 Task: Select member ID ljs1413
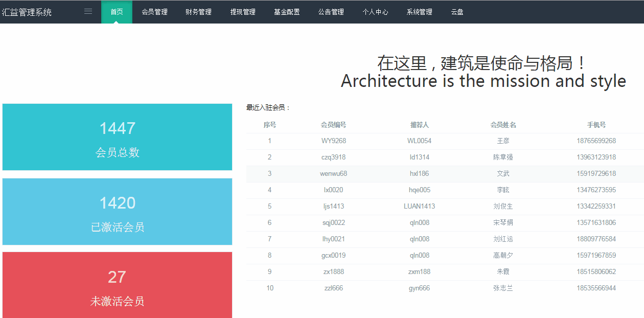pyautogui.click(x=334, y=207)
